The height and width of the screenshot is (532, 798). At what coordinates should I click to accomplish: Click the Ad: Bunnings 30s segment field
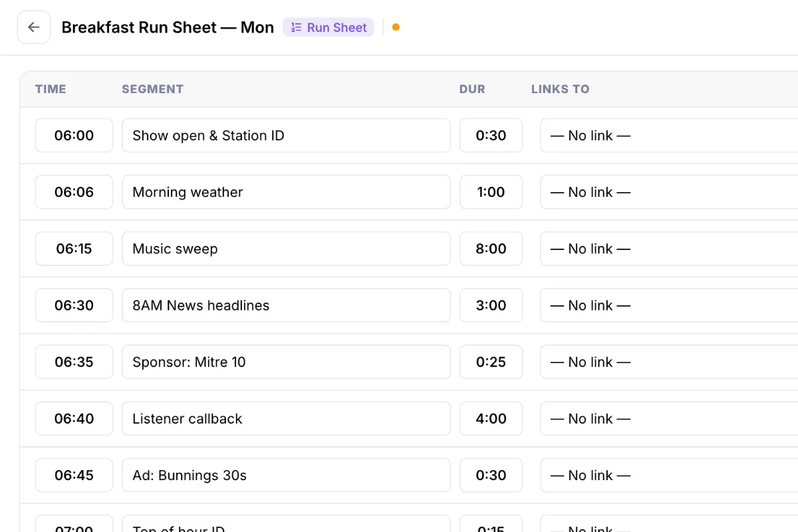(x=286, y=475)
